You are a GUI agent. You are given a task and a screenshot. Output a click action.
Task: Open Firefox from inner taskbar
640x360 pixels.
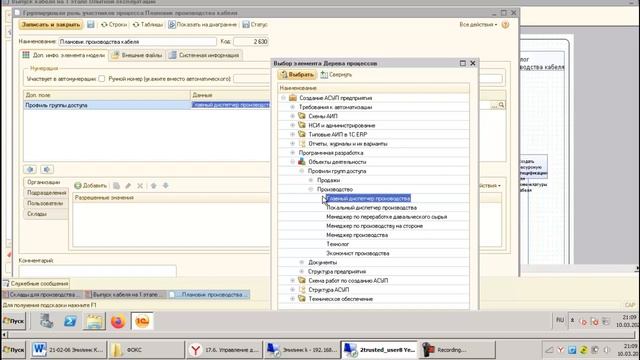[118, 321]
